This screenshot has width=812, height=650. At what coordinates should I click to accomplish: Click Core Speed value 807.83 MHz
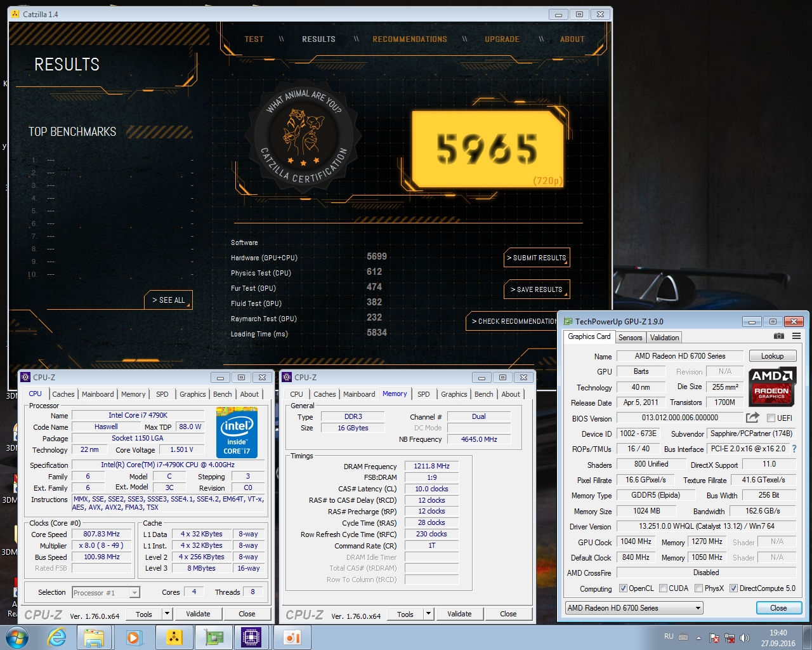[101, 534]
